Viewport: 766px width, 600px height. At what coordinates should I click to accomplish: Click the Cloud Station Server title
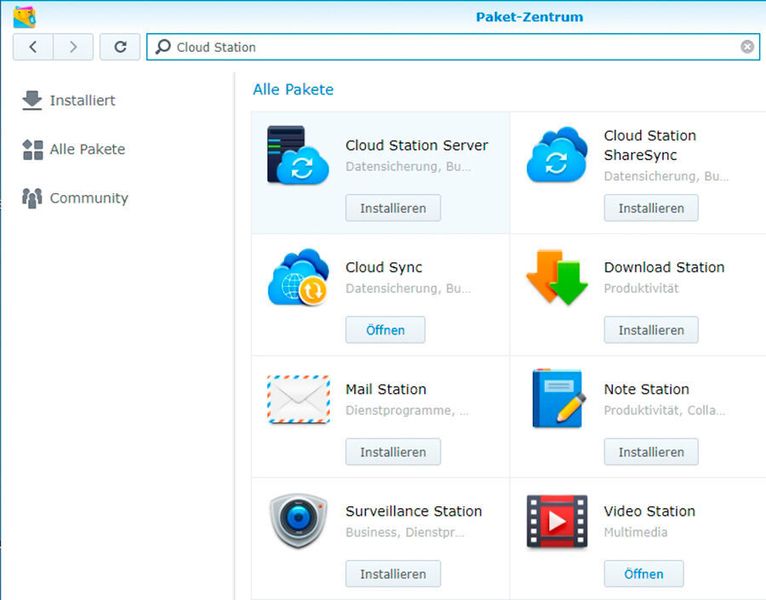(417, 145)
